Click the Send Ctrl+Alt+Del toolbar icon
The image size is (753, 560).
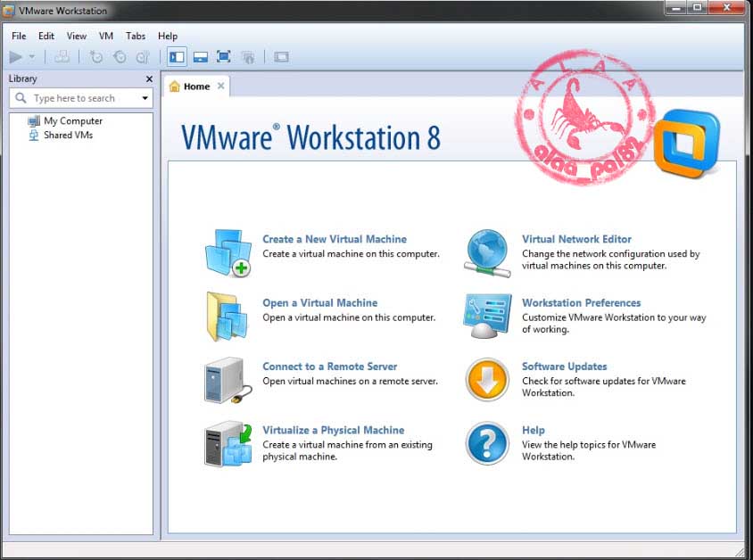pos(62,57)
